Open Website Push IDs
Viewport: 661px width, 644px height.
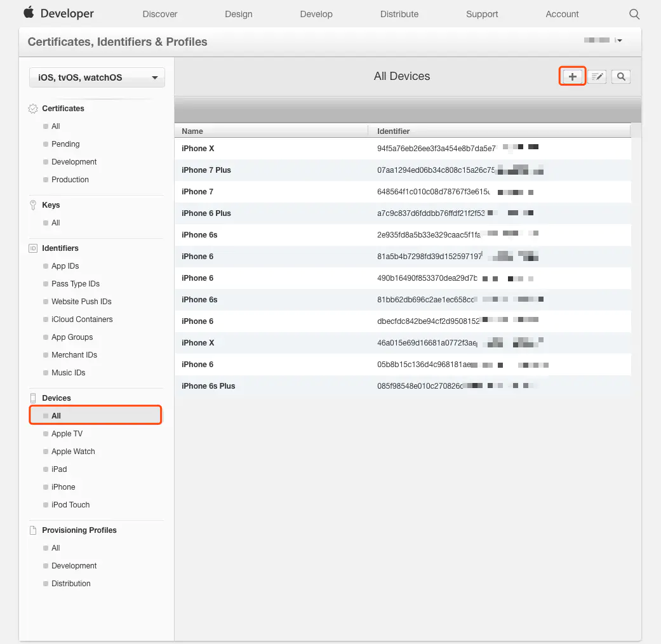pos(81,301)
